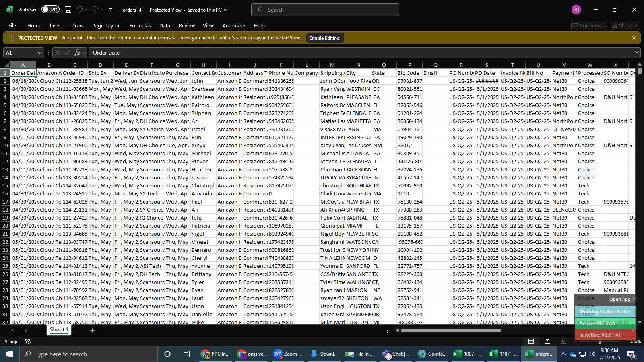
Task: Switch to the Home tab
Action: [34, 25]
